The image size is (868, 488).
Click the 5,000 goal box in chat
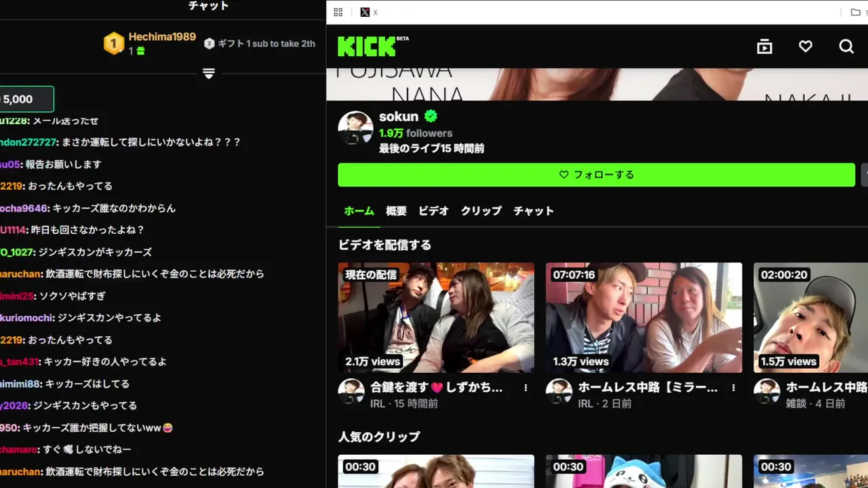[26, 99]
